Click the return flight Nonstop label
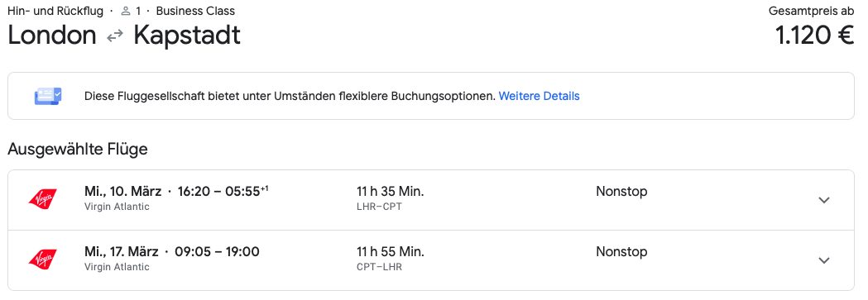 click(x=621, y=252)
